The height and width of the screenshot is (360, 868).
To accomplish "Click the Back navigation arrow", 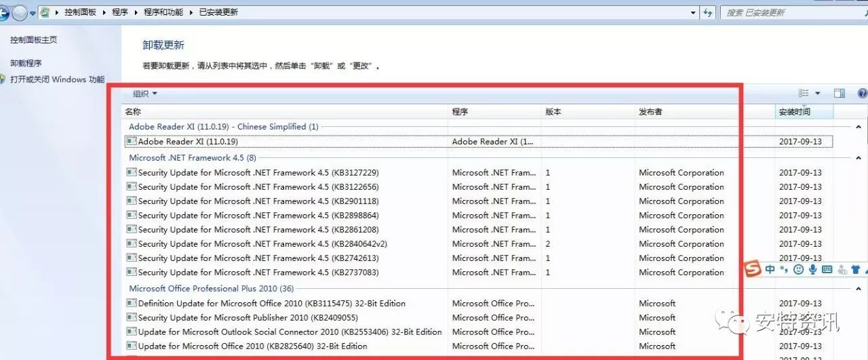I will tap(3, 12).
